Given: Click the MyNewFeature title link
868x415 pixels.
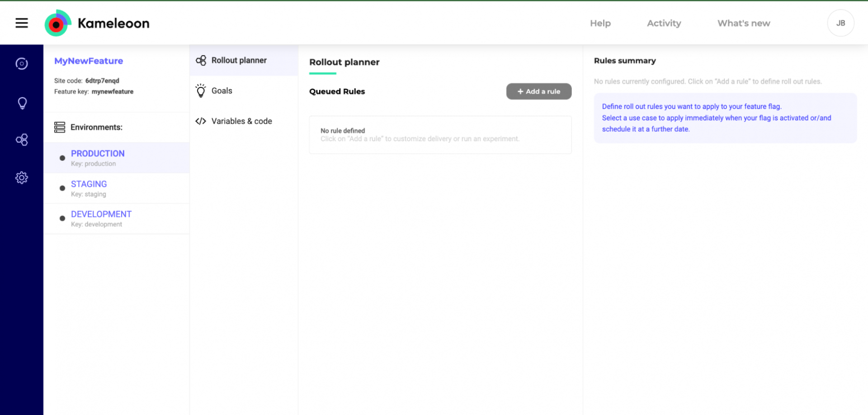Looking at the screenshot, I should (x=89, y=61).
